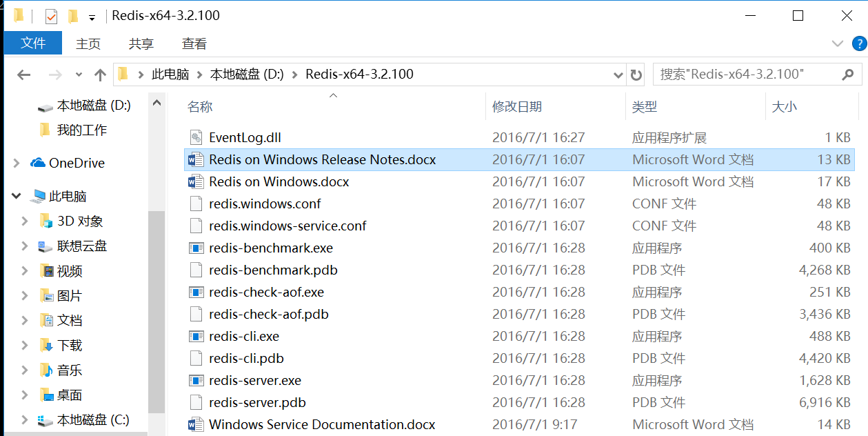Go up one folder level
The height and width of the screenshot is (436, 868).
[x=100, y=75]
